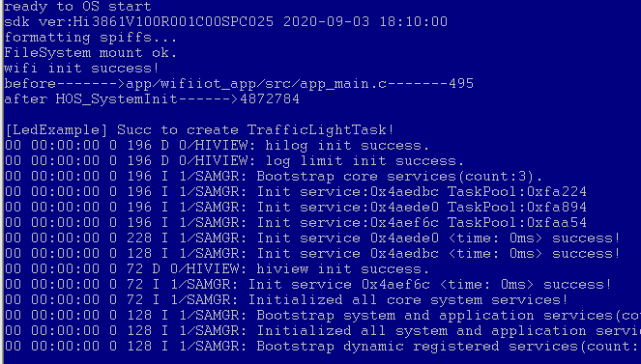Click the 'formatting spiffs...' line
The image size is (641, 364).
coord(90,38)
